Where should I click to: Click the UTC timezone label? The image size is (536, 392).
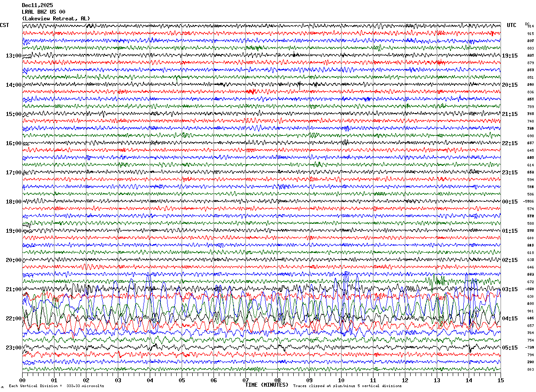[x=512, y=25]
